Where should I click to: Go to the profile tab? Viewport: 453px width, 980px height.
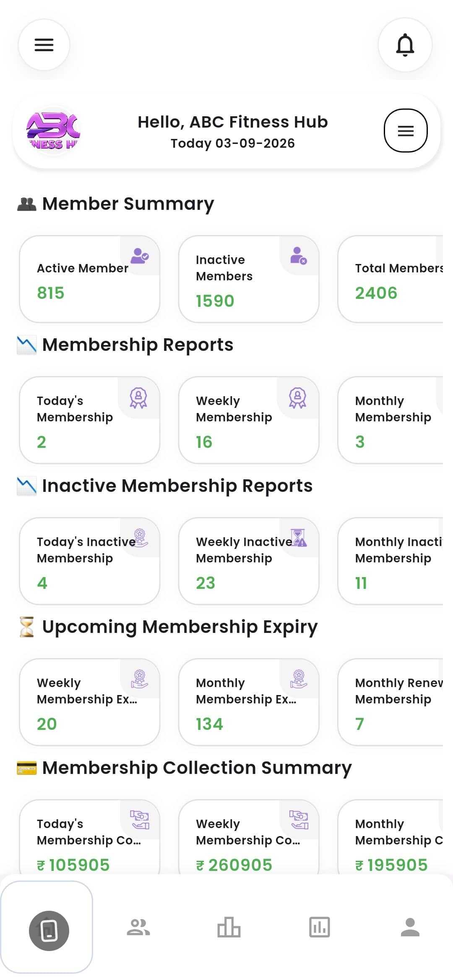[x=410, y=927]
